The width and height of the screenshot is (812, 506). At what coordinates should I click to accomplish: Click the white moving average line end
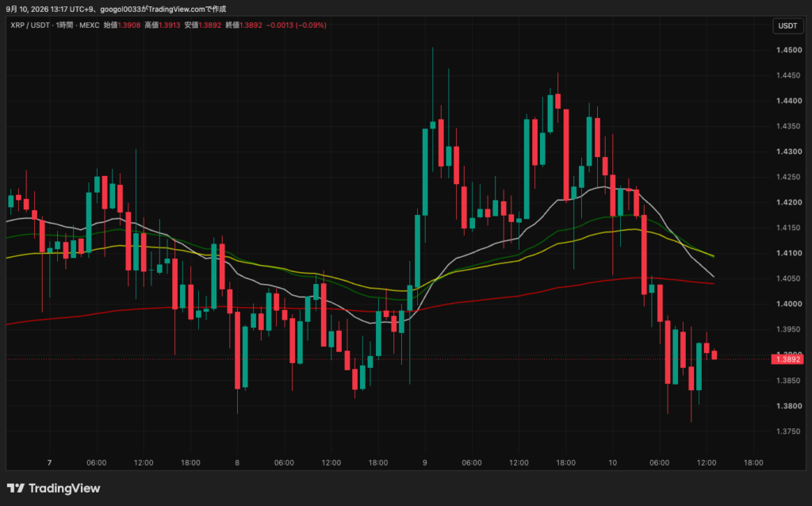(713, 275)
